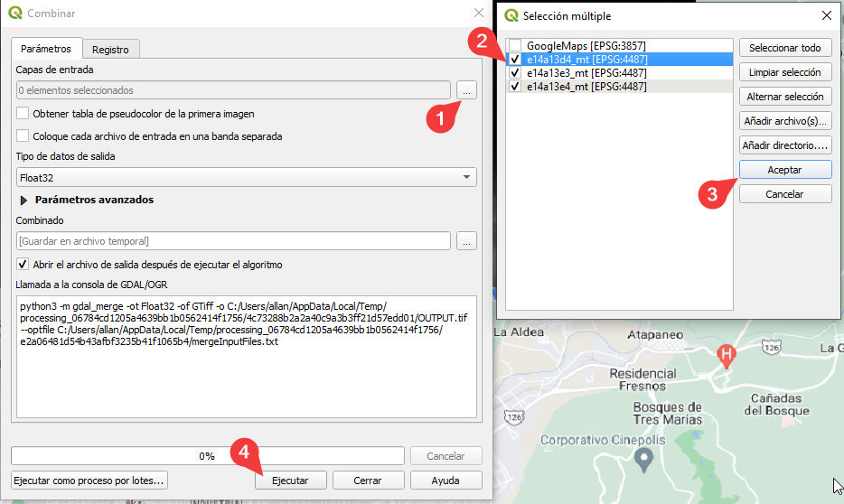Viewport: 844px width, 504px height.
Task: Enable separate band for each input file
Action: [23, 136]
